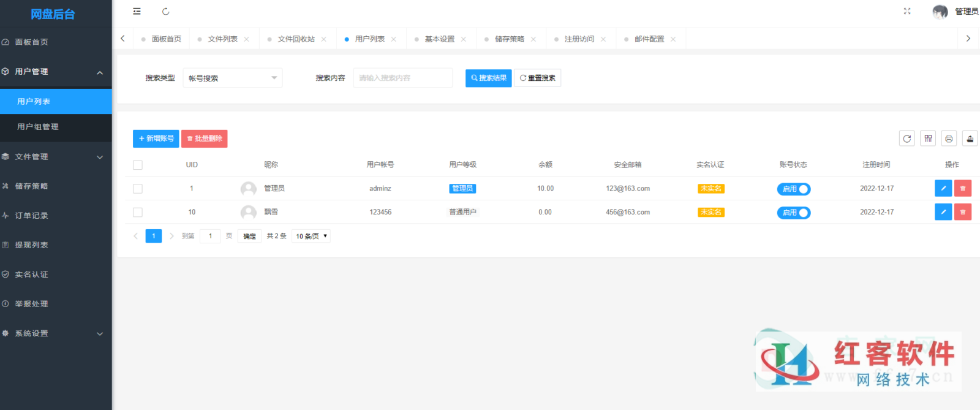Open 用户组管理 in the sidebar

click(38, 127)
